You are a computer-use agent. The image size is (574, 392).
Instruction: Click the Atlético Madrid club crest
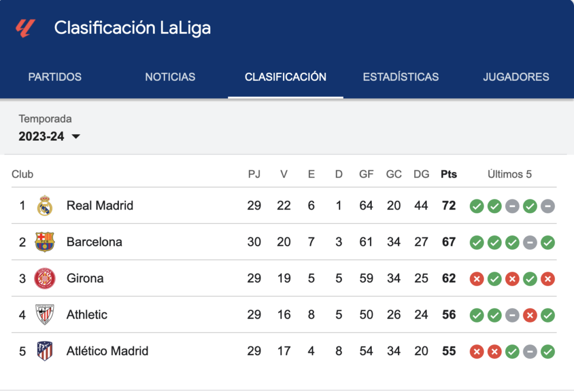pos(45,351)
